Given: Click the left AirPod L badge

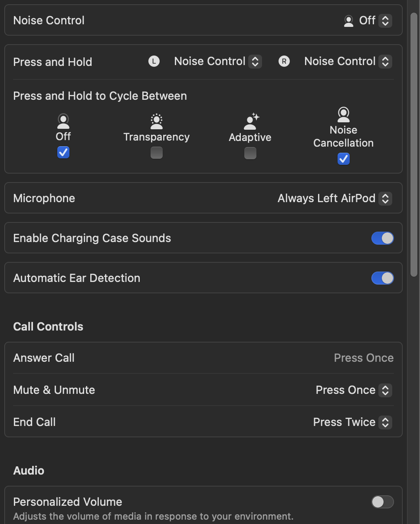Looking at the screenshot, I should 154,62.
